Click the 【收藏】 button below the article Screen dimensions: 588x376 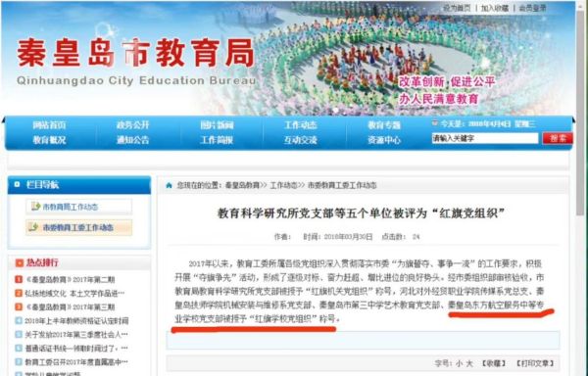coord(494,363)
